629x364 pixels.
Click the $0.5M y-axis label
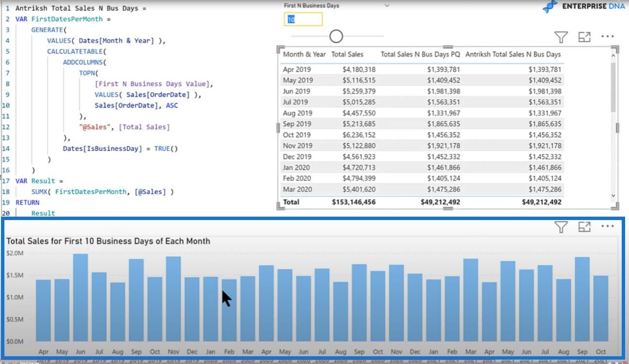[x=15, y=319]
